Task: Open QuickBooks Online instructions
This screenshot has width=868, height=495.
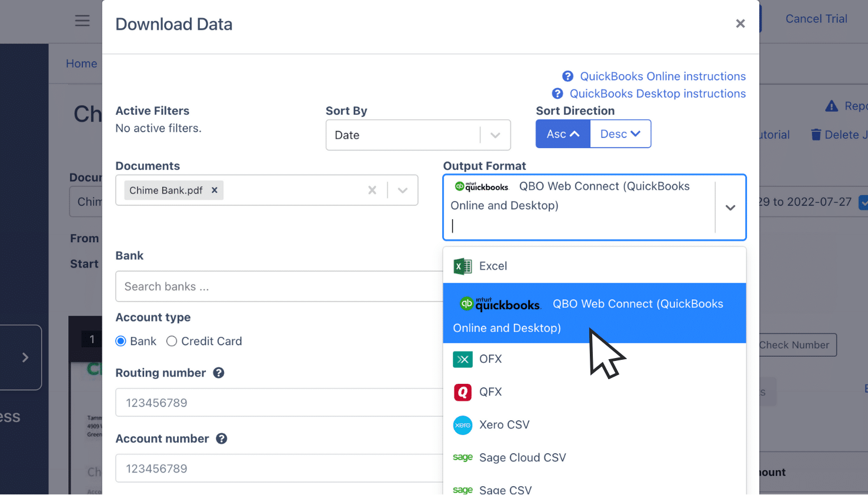Action: point(662,76)
